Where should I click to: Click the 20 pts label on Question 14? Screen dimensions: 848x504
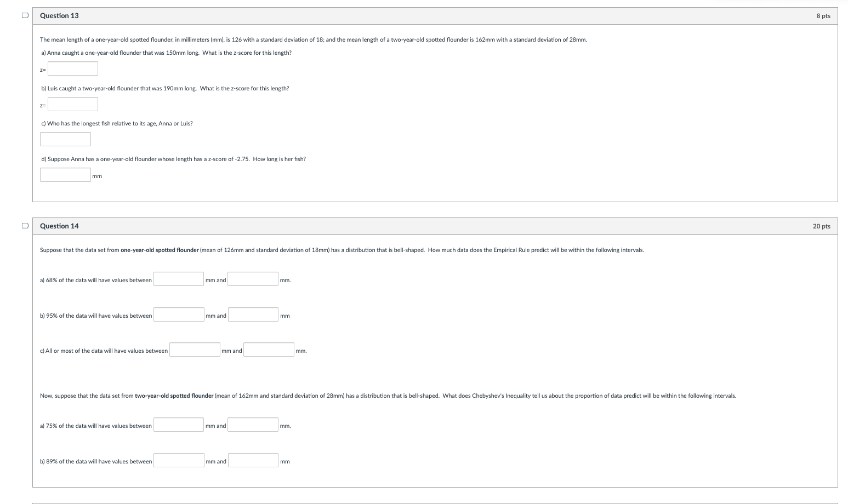click(821, 226)
